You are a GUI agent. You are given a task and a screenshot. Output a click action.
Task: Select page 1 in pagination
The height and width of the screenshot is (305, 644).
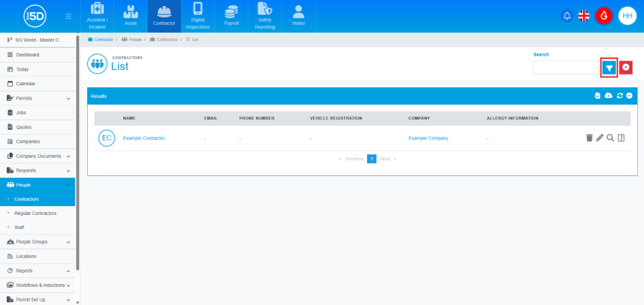point(372,159)
